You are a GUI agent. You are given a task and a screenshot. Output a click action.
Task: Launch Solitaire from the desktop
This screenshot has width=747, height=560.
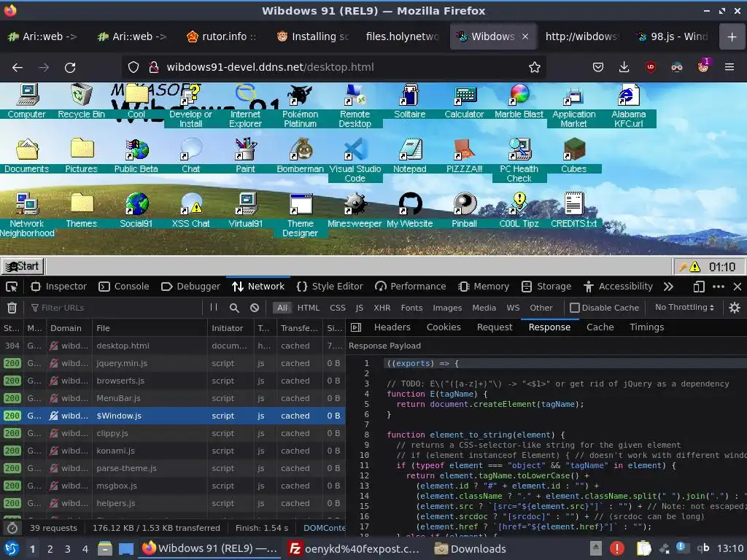[x=410, y=101]
